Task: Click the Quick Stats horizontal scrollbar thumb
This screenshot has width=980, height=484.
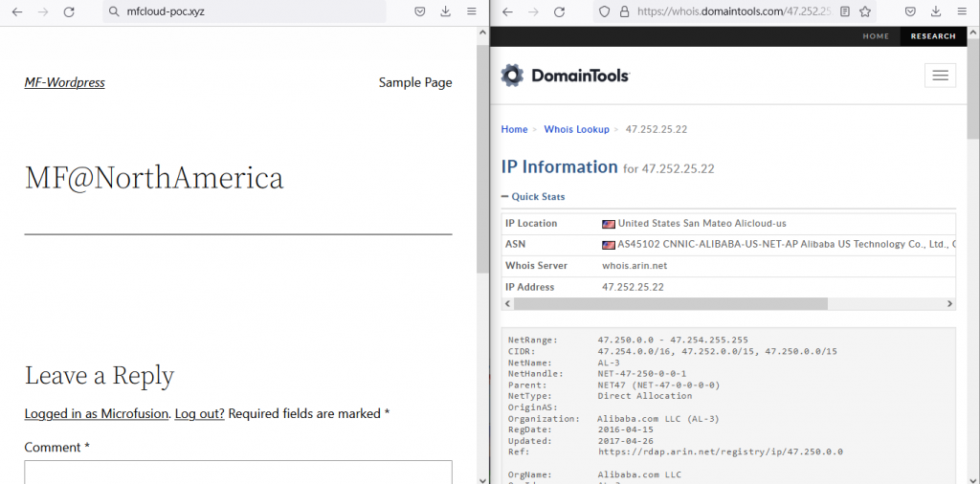Action: (x=670, y=303)
